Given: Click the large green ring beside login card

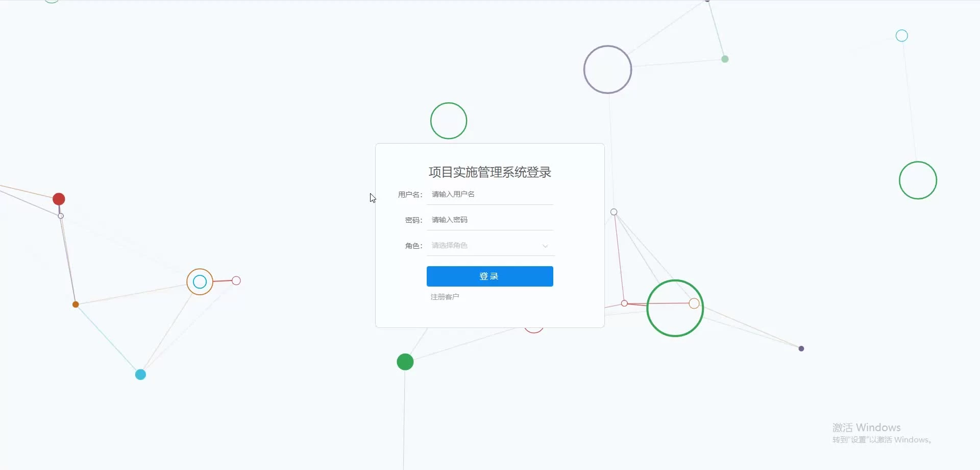Looking at the screenshot, I should 675,308.
